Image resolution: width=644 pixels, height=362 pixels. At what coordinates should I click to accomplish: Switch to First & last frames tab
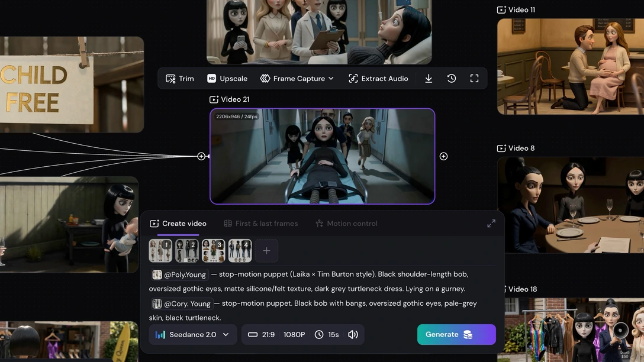click(261, 224)
